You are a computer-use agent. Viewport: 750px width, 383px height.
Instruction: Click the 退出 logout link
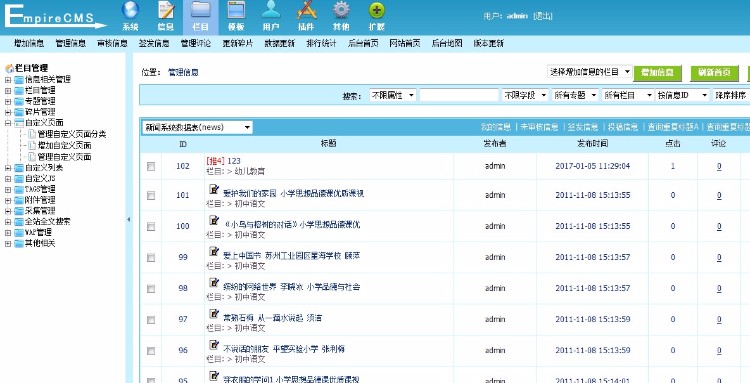pos(543,16)
